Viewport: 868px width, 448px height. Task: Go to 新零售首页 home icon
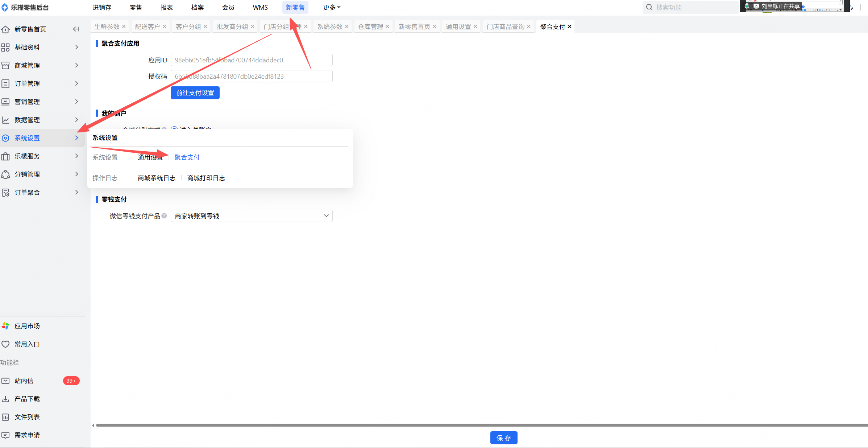pos(5,29)
